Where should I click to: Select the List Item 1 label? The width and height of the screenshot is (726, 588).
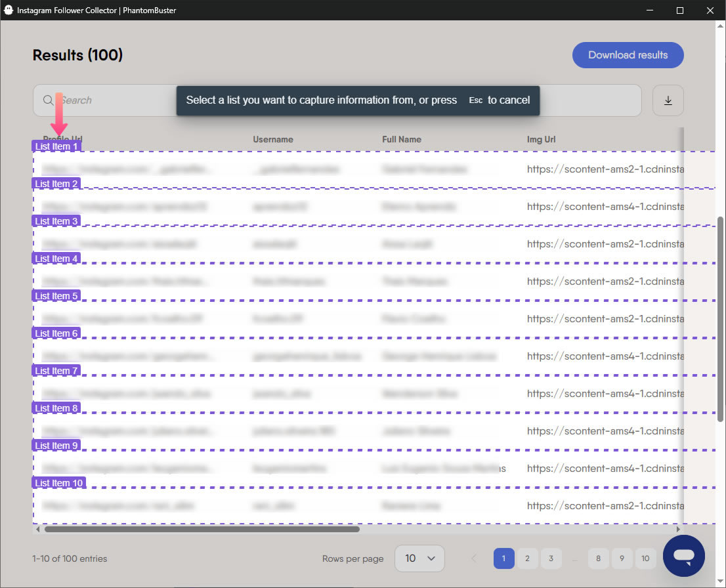coord(56,146)
